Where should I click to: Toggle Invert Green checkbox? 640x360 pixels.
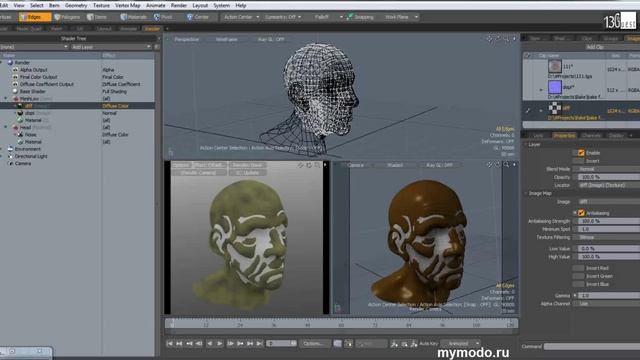[578, 276]
